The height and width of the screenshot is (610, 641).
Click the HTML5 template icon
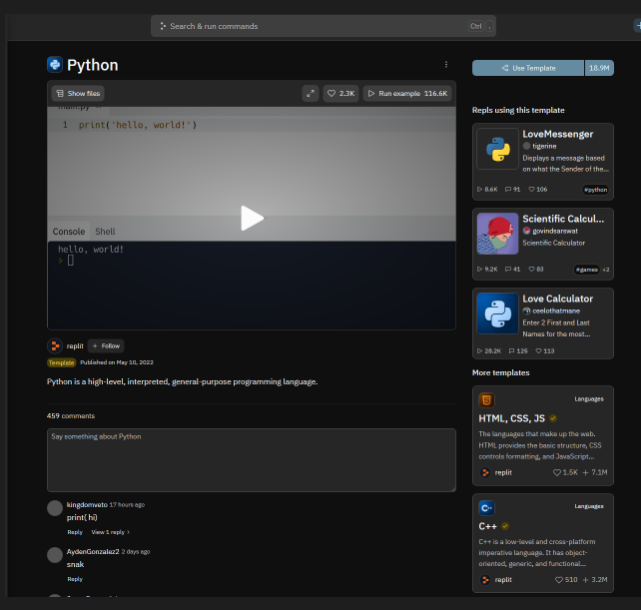486,400
